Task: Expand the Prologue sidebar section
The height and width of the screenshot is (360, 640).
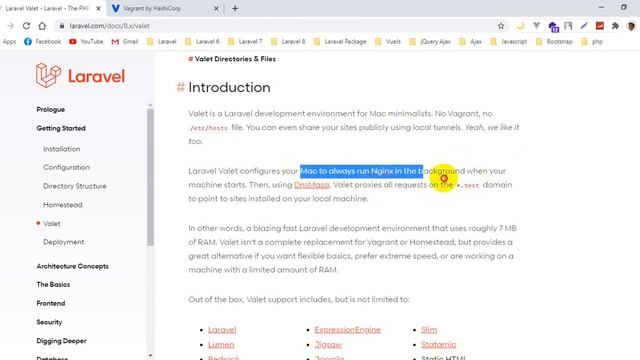Action: click(51, 109)
